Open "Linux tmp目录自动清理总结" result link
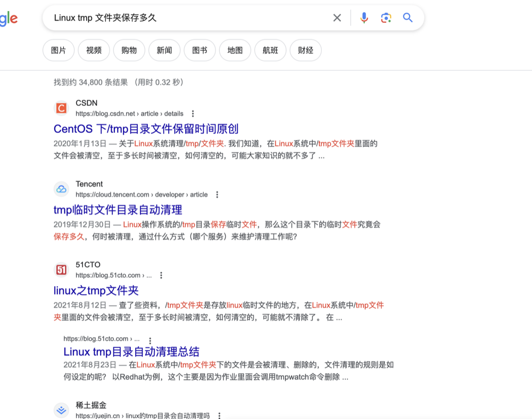 tap(131, 351)
